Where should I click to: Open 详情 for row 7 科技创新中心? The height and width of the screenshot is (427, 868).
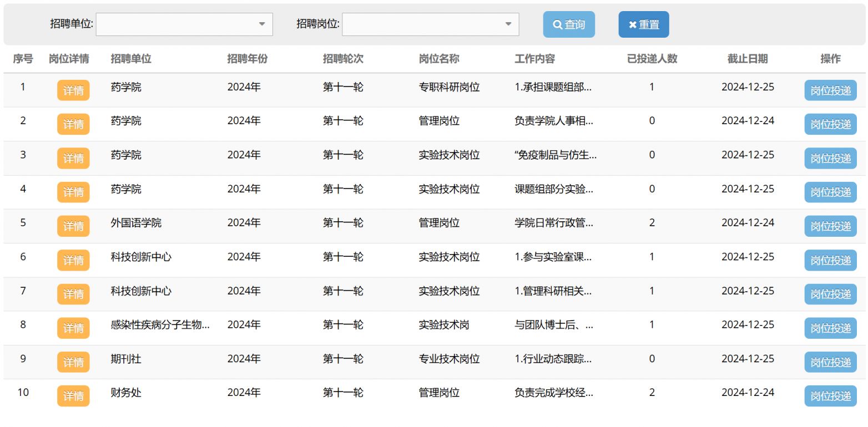(73, 294)
